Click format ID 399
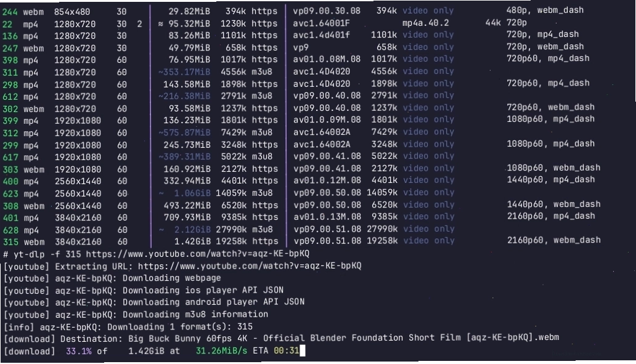The image size is (636, 364). [10, 121]
